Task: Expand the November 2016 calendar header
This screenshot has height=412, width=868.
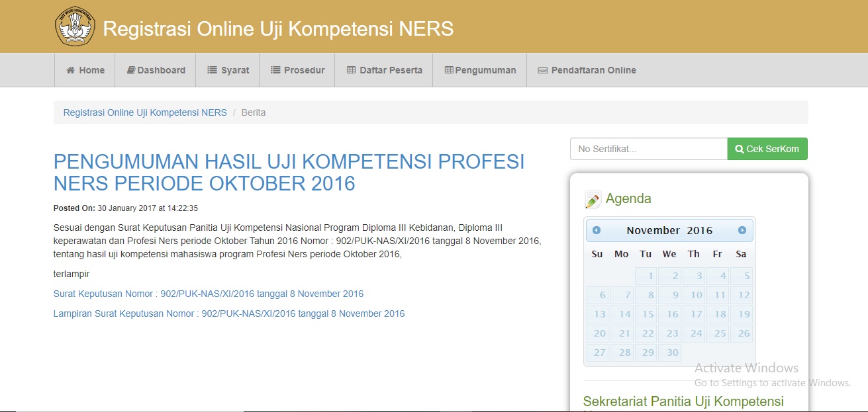Action: (x=669, y=230)
